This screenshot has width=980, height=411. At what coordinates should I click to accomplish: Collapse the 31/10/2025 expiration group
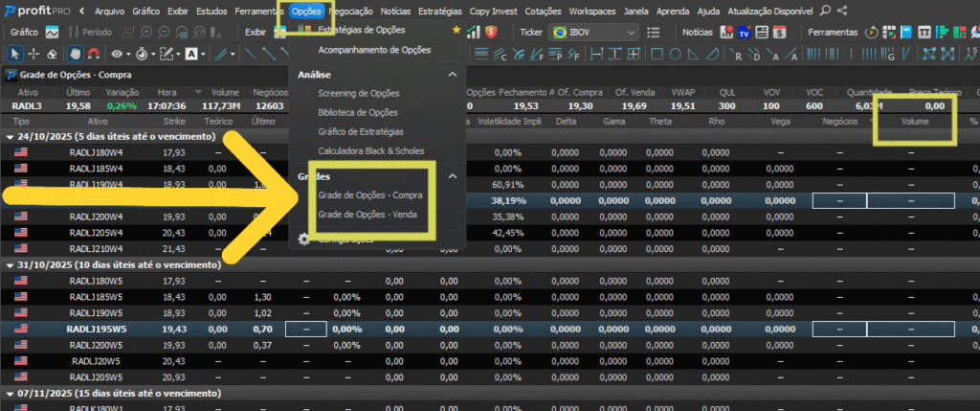tap(11, 264)
